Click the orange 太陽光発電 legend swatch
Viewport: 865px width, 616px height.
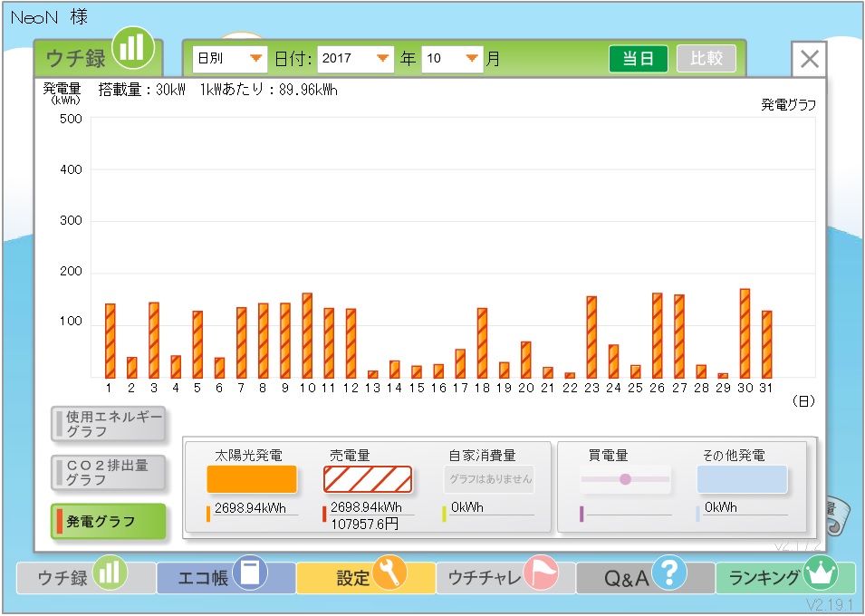click(252, 479)
